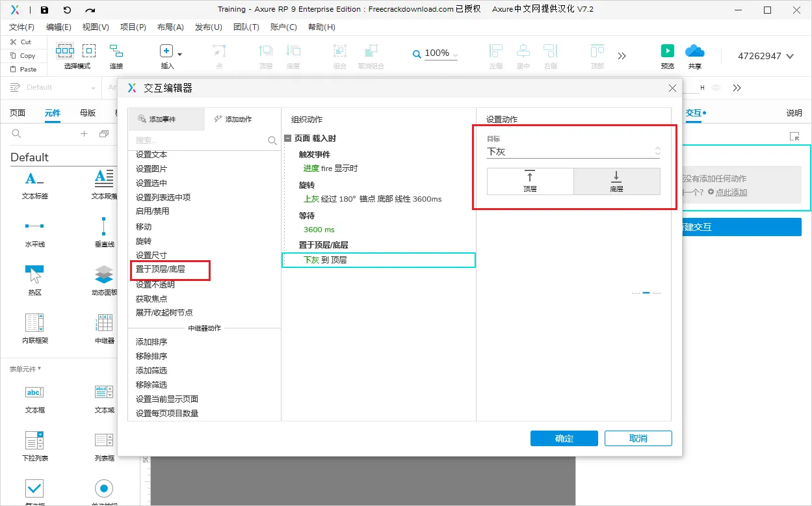Click the 取消组合 ungroup icon
The image size is (812, 506).
click(x=371, y=51)
